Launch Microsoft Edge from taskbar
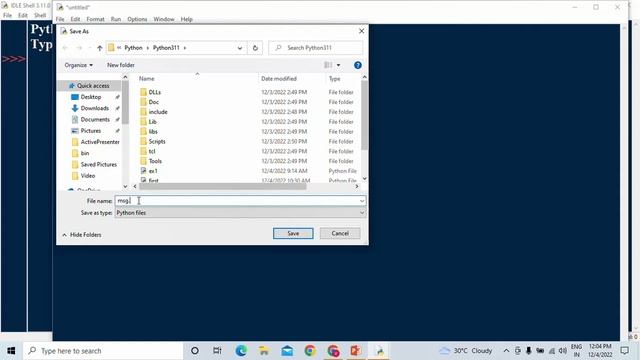The image size is (640, 360). 241,351
